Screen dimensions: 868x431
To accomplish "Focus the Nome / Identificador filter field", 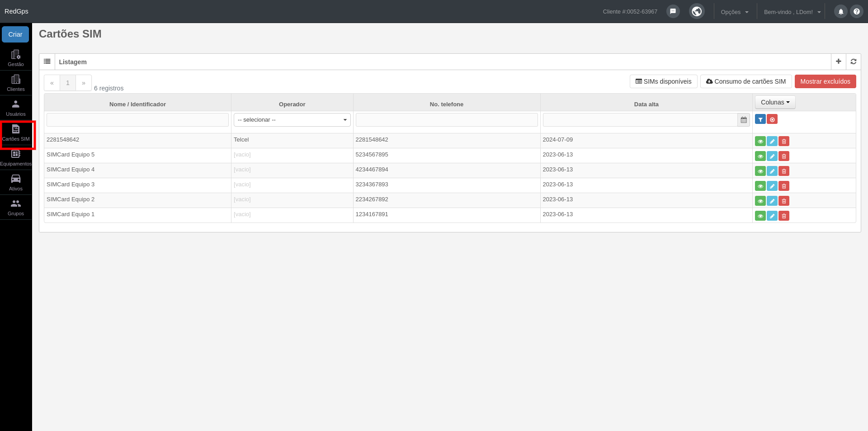I will [137, 120].
